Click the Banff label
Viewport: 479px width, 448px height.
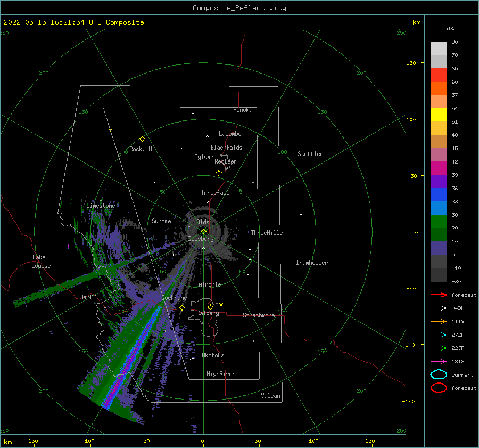click(88, 297)
